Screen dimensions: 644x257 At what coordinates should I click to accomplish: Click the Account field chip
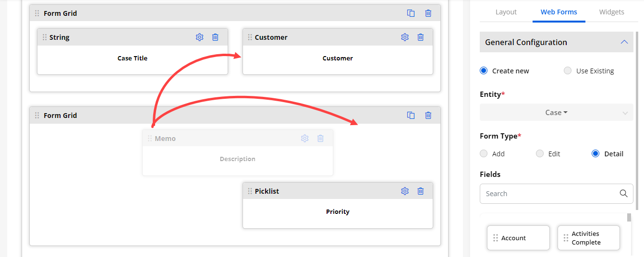point(518,238)
